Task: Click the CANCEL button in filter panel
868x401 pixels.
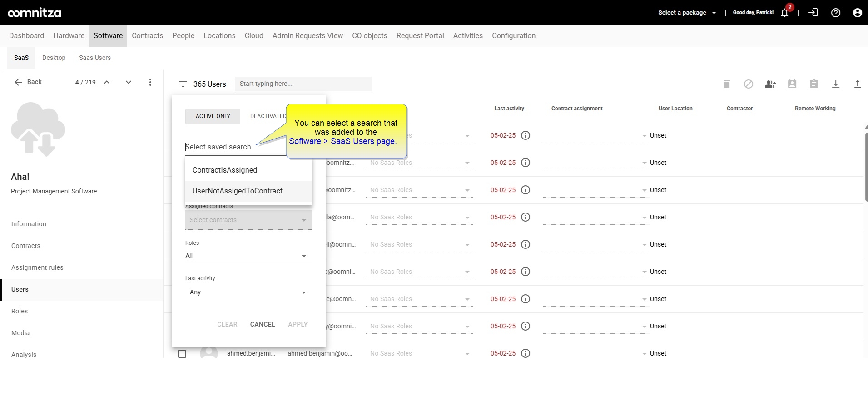Action: tap(263, 324)
